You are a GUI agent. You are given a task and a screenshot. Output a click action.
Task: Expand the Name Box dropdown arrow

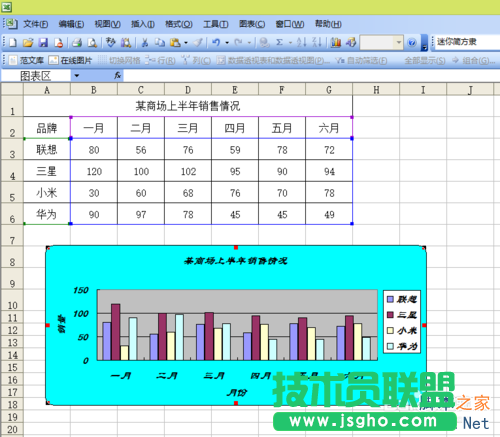point(77,76)
